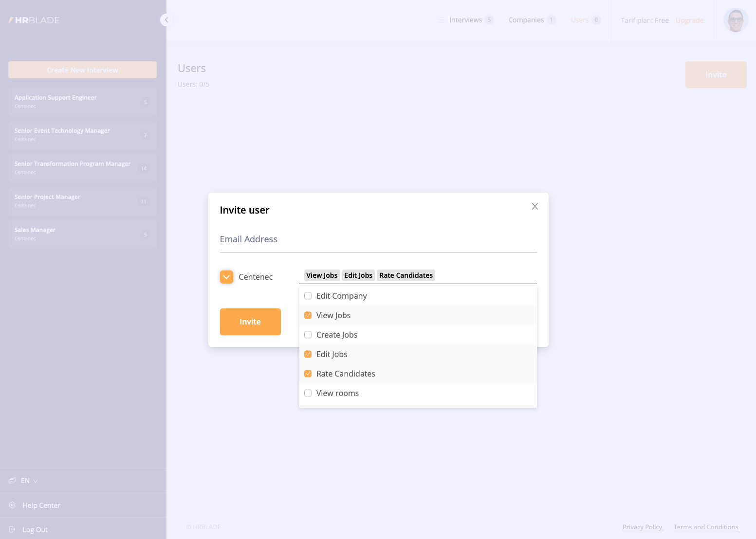Check the Create Jobs permission
Image resolution: width=756 pixels, height=539 pixels.
(x=308, y=335)
